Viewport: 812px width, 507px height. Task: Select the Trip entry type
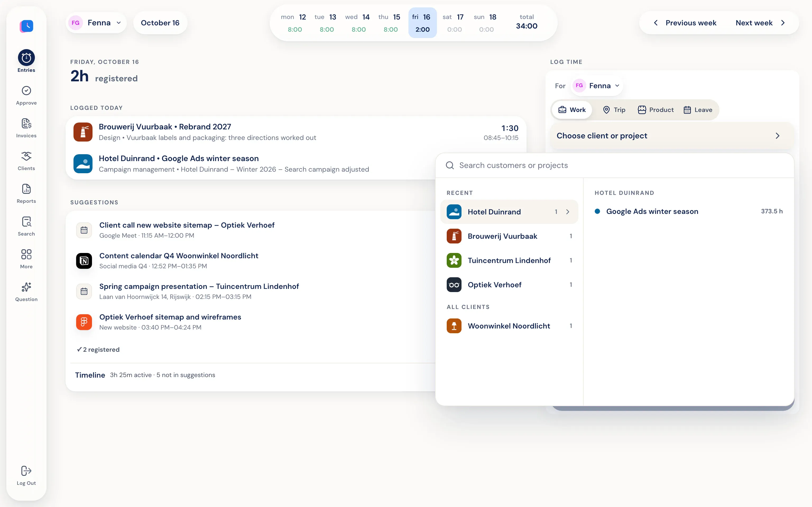pos(614,110)
